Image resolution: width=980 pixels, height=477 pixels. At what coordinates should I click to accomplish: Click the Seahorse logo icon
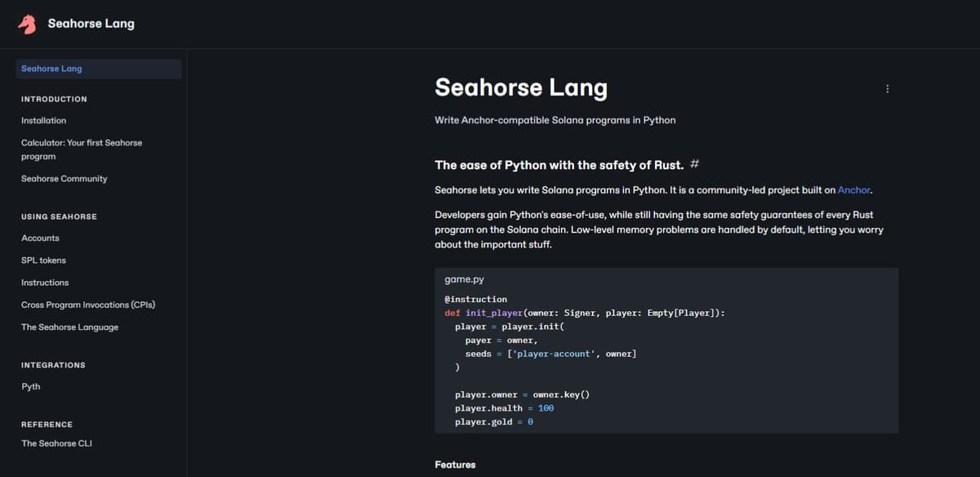coord(28,24)
